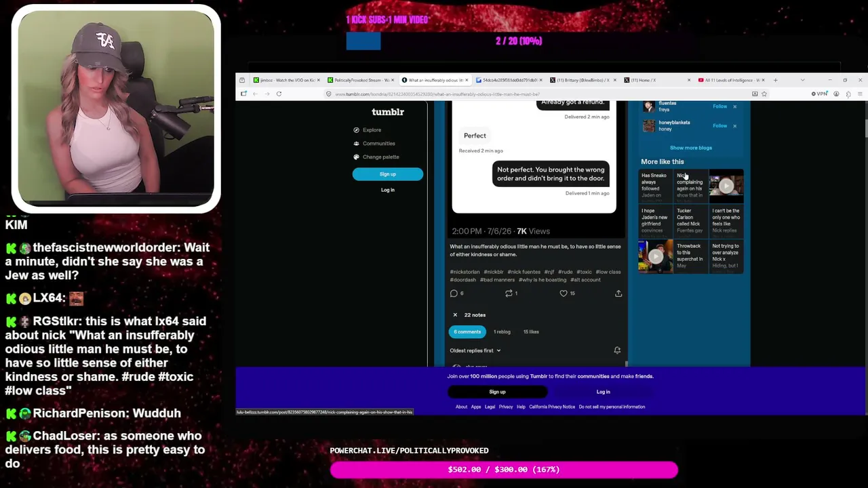
Task: Click the browser reload button
Action: coord(279,94)
